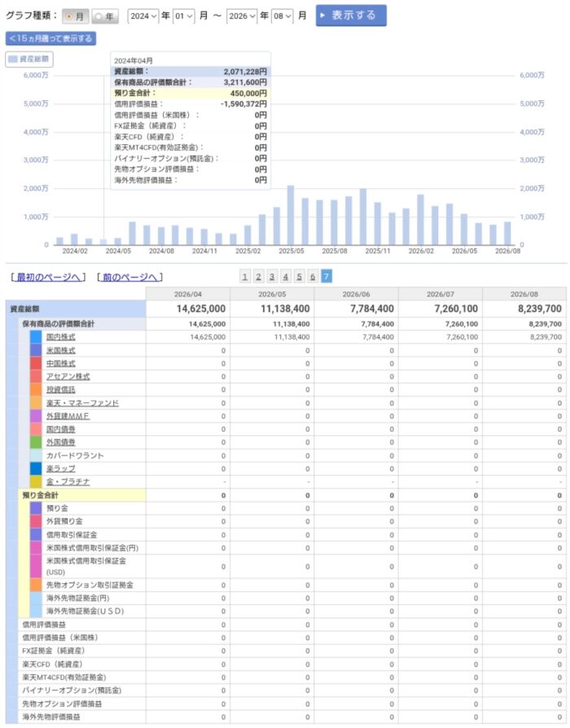Open the 最初のページへ link
570x728 pixels.
click(x=48, y=277)
